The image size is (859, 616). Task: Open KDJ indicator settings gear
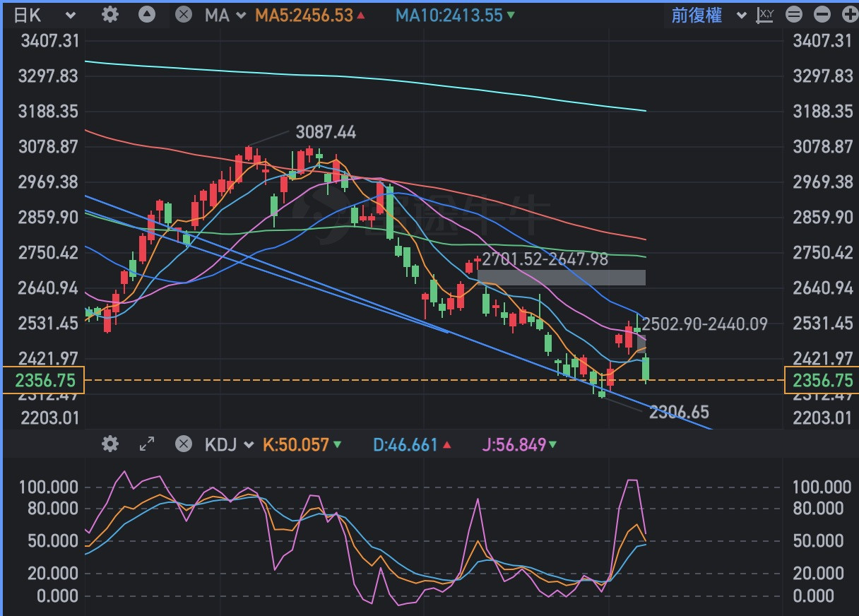pyautogui.click(x=109, y=444)
